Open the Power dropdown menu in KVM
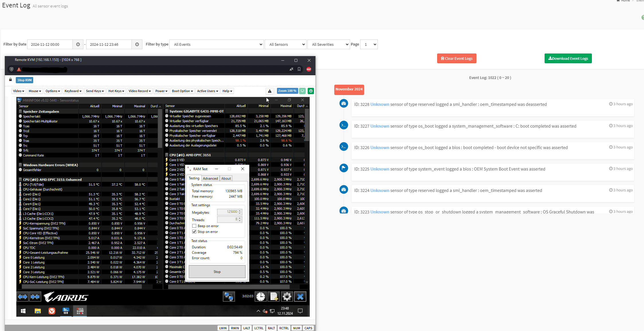Image resolution: width=644 pixels, height=331 pixels. [161, 91]
